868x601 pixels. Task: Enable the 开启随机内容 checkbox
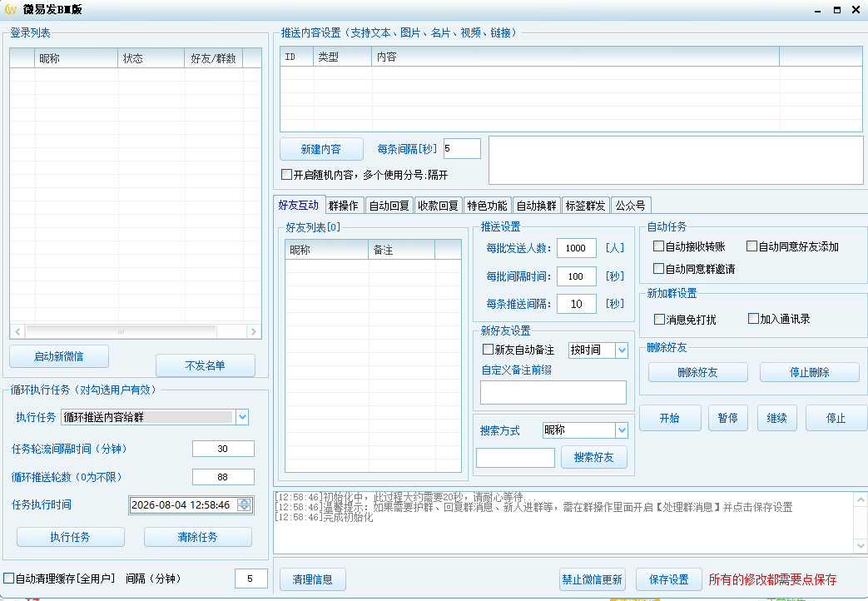(x=287, y=175)
